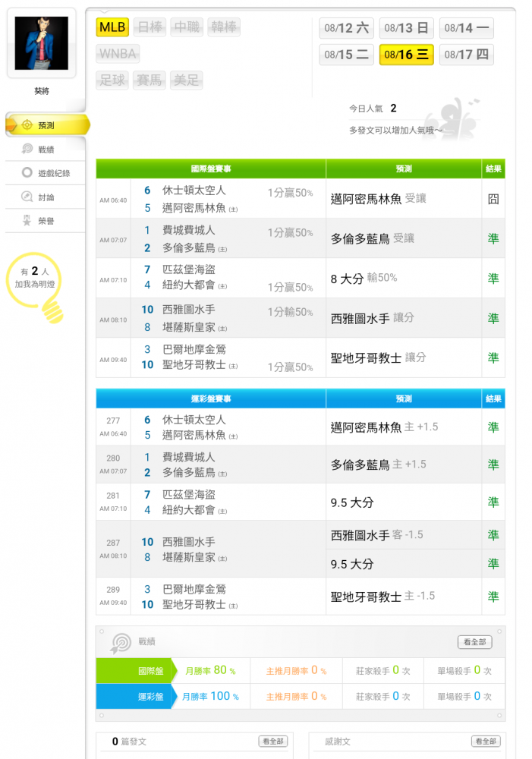Click the 今日人氣 2 text

click(373, 109)
